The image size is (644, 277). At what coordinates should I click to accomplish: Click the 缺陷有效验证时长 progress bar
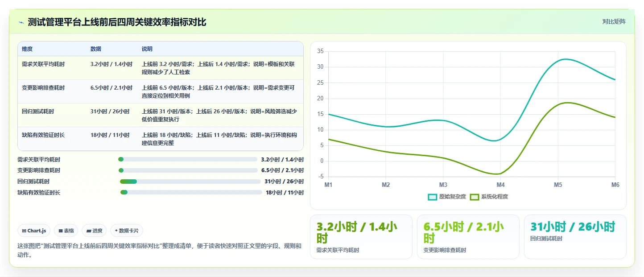click(x=191, y=192)
